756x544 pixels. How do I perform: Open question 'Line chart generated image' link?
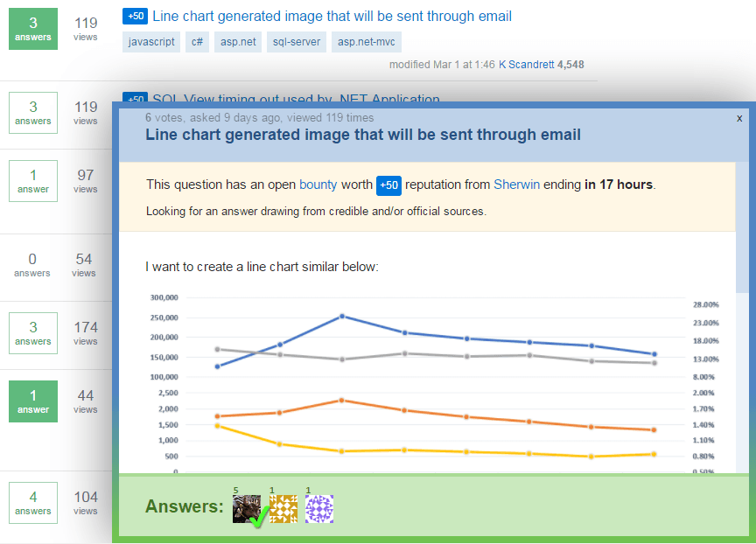(332, 16)
